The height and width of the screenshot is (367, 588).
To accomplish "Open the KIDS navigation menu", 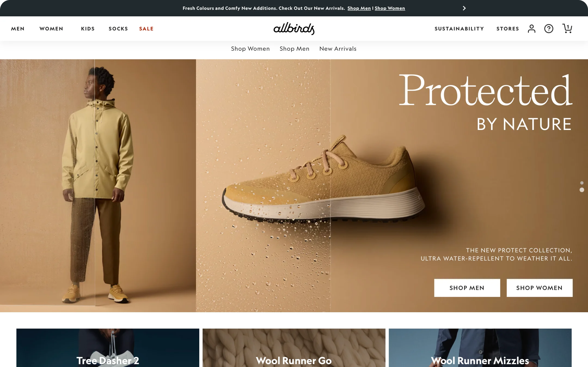I will click(x=88, y=29).
